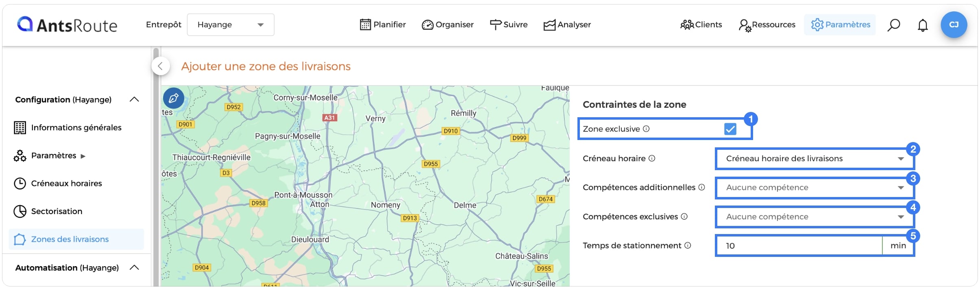Open the Clients menu
Viewport: 980px width, 289px height.
701,25
